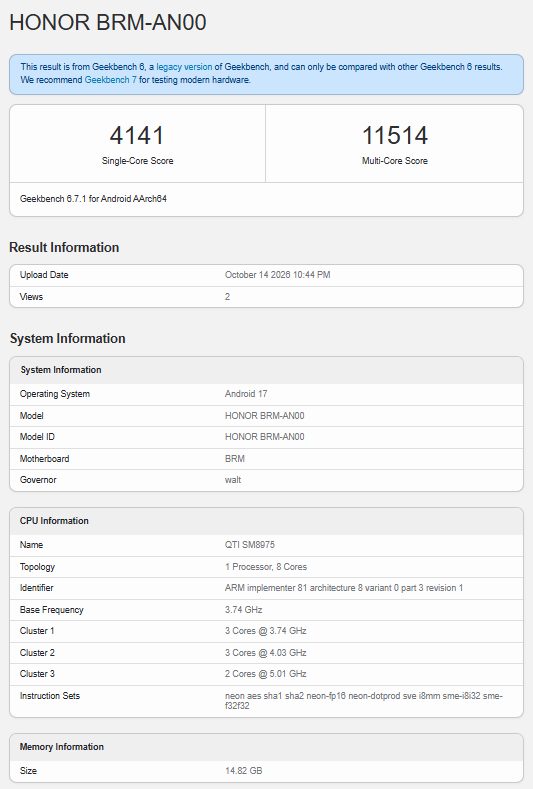Image resolution: width=533 pixels, height=789 pixels.
Task: Click the 'Model ID' row label
Action: (37, 437)
